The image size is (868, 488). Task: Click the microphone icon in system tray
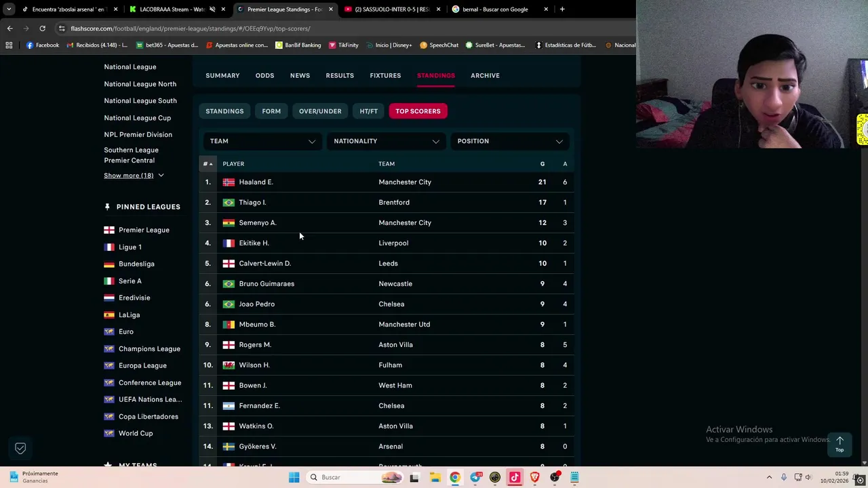783,477
